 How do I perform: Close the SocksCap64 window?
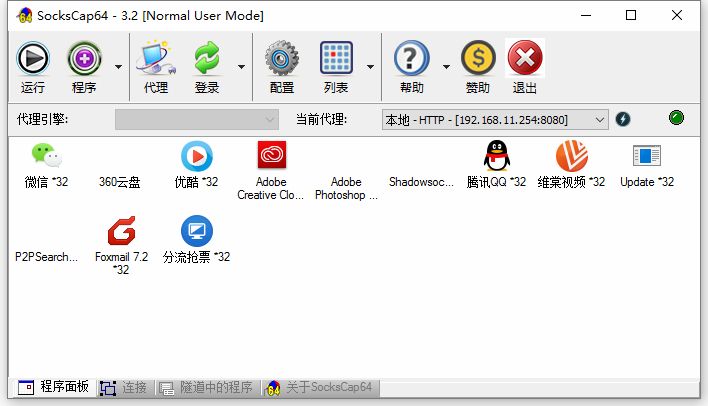coord(676,15)
